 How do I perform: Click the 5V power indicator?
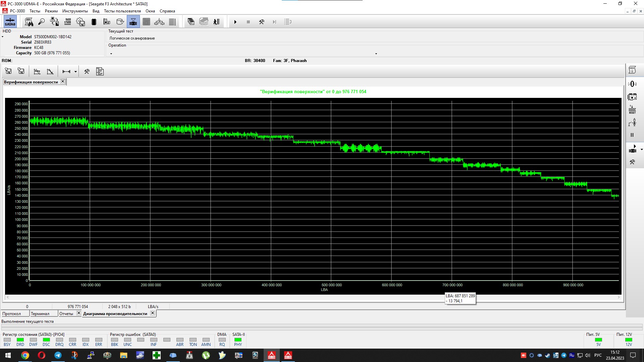tap(598, 340)
